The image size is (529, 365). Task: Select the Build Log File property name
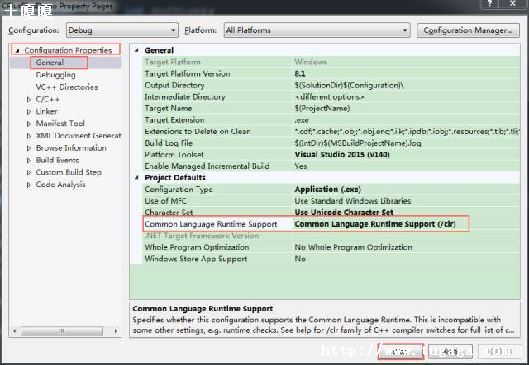click(168, 143)
